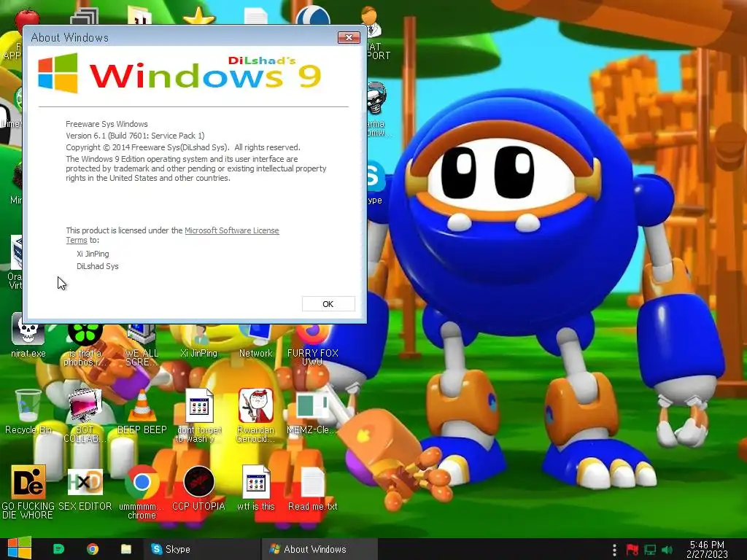The image size is (747, 560).
Task: Open the volume speaker tray icon
Action: (667, 550)
